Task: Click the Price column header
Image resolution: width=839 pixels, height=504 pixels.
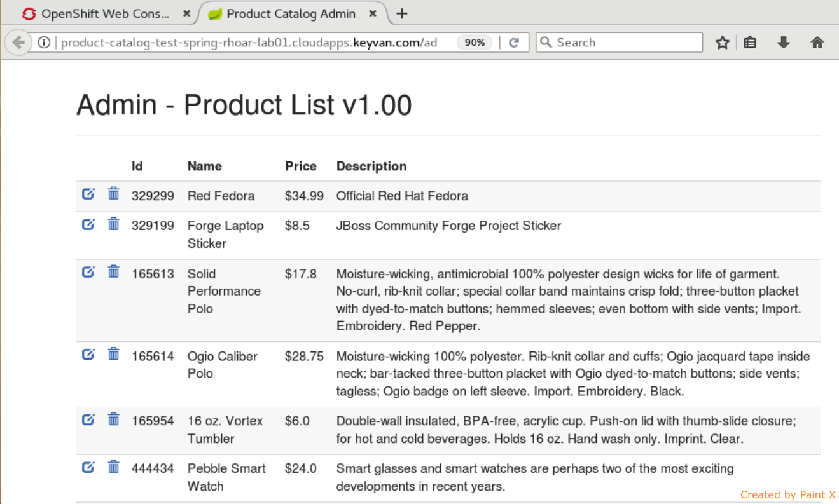Action: [301, 166]
